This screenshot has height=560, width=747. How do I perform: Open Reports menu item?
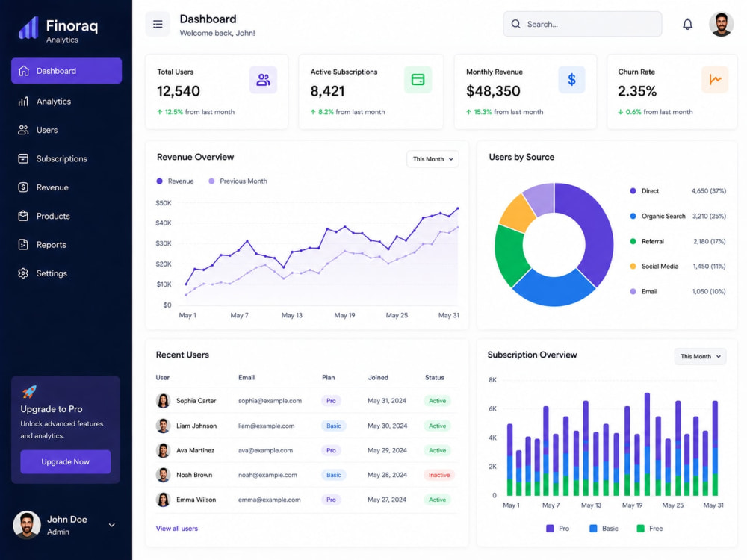(x=66, y=244)
